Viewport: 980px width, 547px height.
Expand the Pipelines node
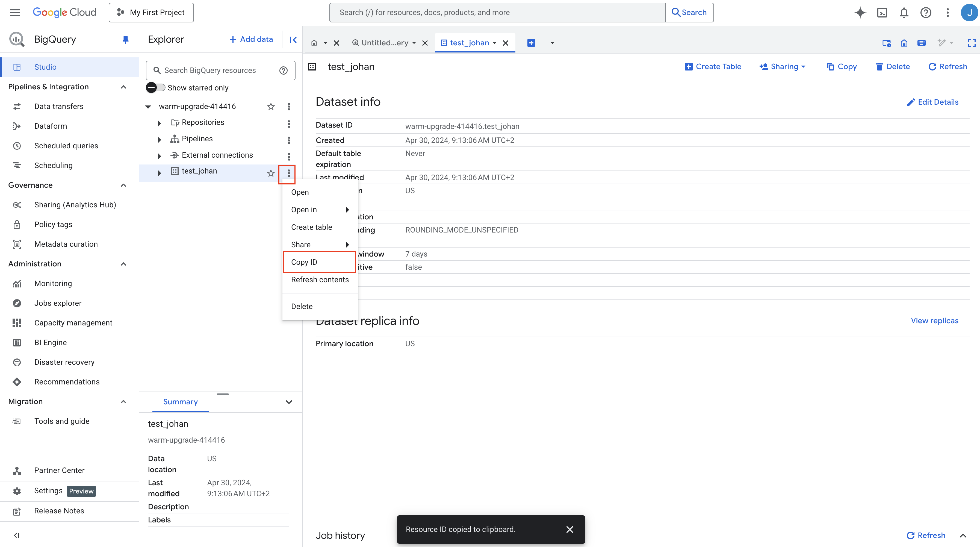coord(159,140)
